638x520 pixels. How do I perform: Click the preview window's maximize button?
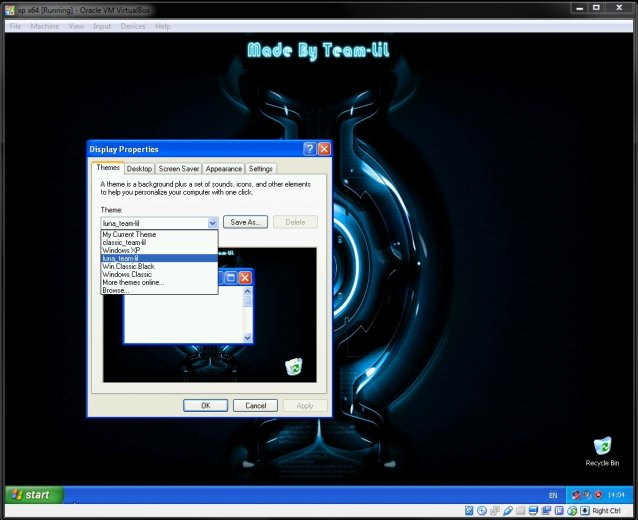coord(231,277)
